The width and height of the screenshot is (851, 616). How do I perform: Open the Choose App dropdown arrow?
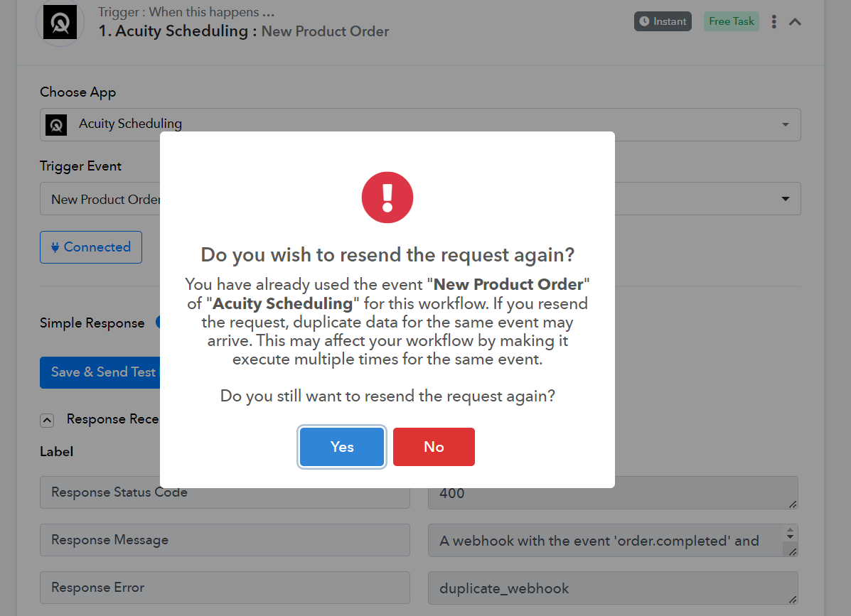(x=785, y=125)
